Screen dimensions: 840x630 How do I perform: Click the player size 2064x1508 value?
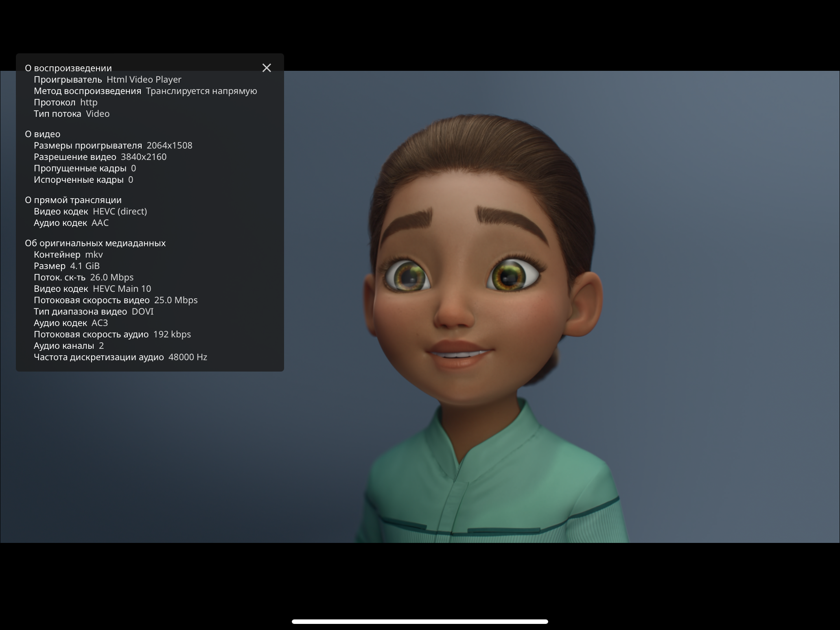[169, 146]
